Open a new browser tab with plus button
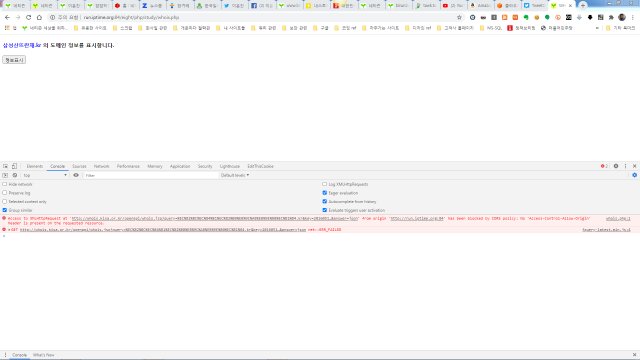640x360 pixels. pyautogui.click(x=583, y=6)
